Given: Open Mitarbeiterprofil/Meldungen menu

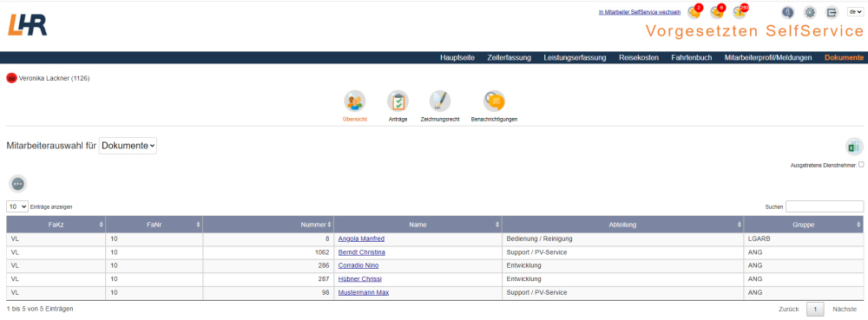Looking at the screenshot, I should point(768,57).
